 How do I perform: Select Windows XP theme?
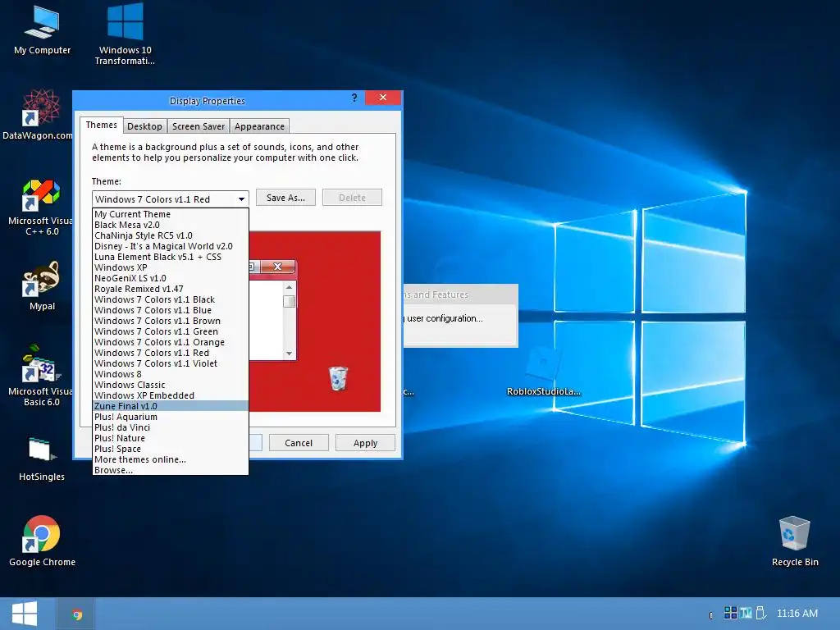tap(171, 268)
